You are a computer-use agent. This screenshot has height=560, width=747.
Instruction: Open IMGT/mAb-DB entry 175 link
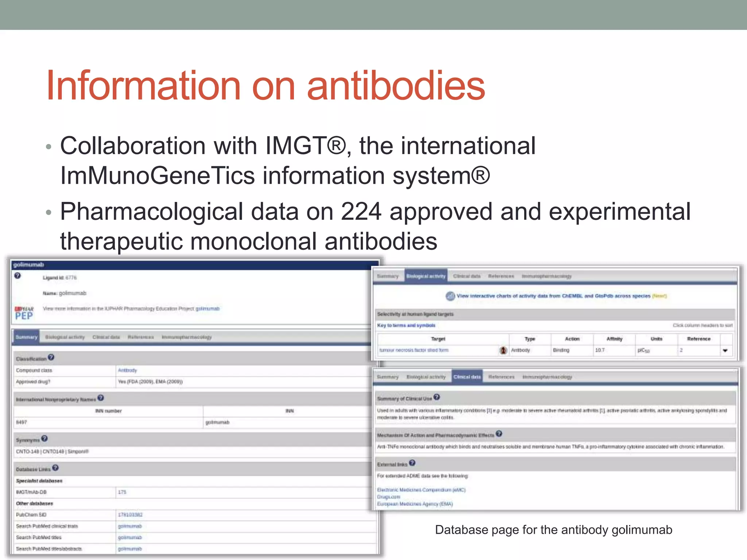click(122, 492)
